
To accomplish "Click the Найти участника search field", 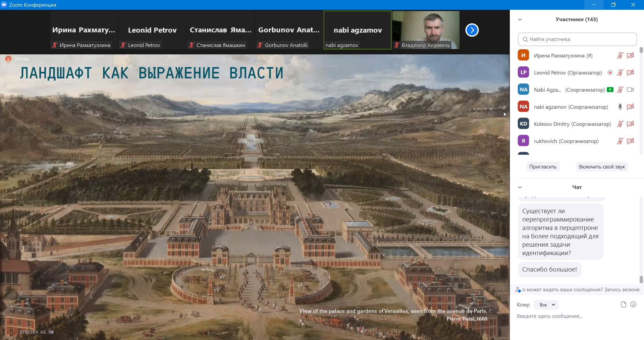I will tap(577, 39).
